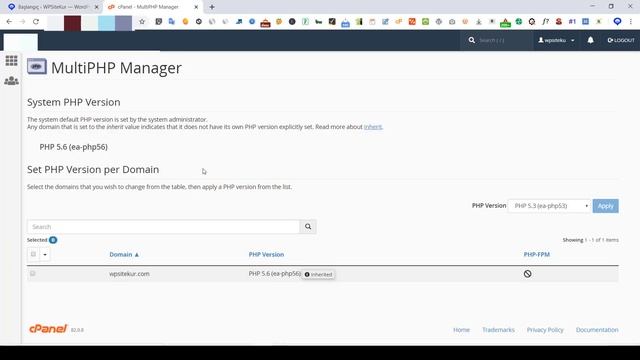Screen dimensions: 640x360
Task: Click the cPanel logo in footer
Action: [48, 329]
